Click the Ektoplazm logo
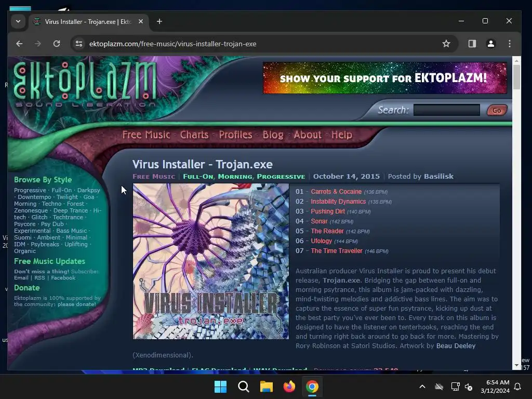532x399 pixels. 85,84
